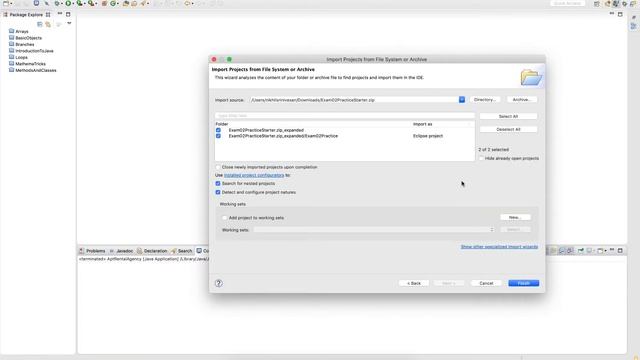Click the Open Perspective icon near Quick Access

(x=597, y=4)
